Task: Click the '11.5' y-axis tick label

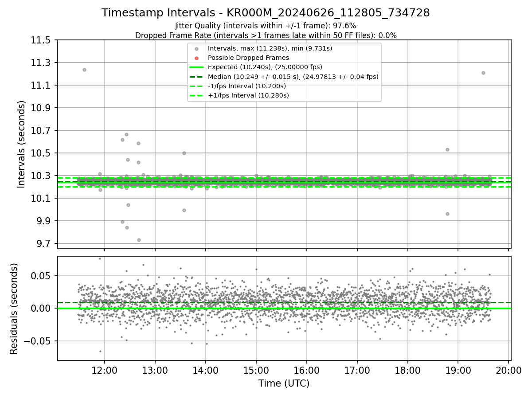Action: [42, 40]
